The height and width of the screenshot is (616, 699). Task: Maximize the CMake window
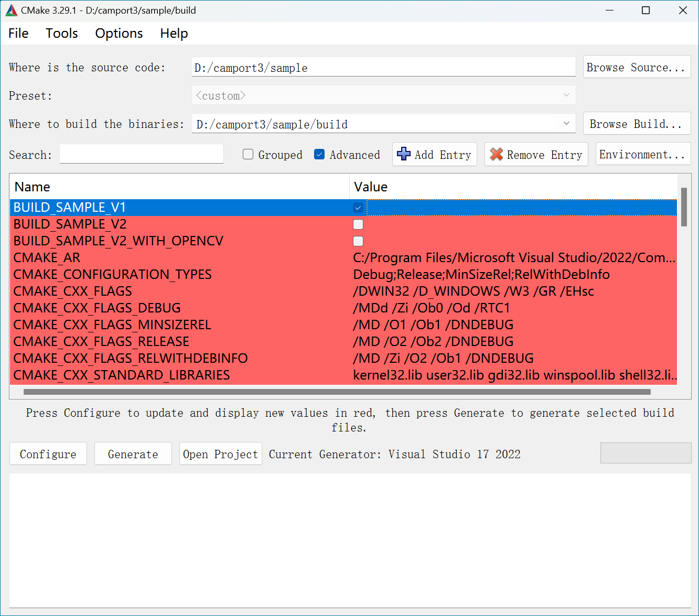coord(646,10)
